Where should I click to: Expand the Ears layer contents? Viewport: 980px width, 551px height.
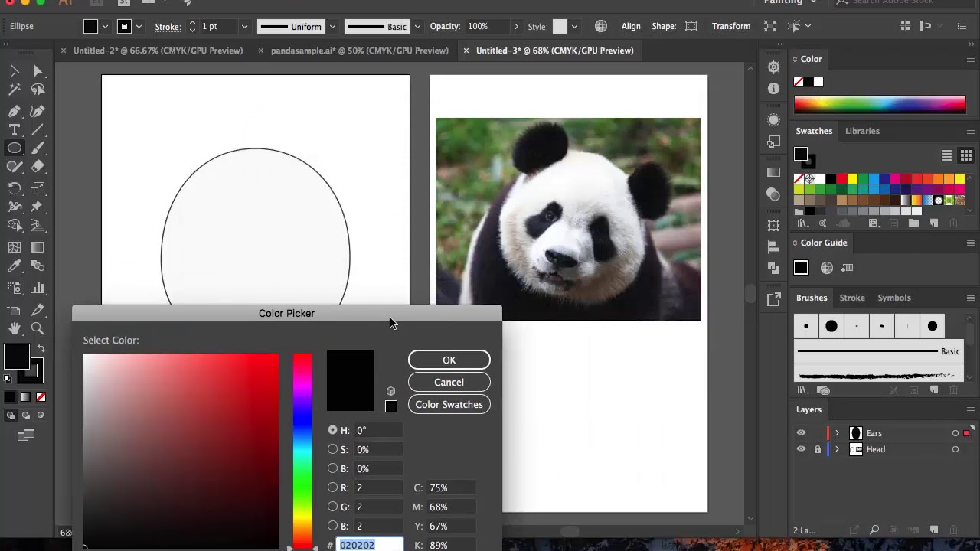tap(837, 433)
